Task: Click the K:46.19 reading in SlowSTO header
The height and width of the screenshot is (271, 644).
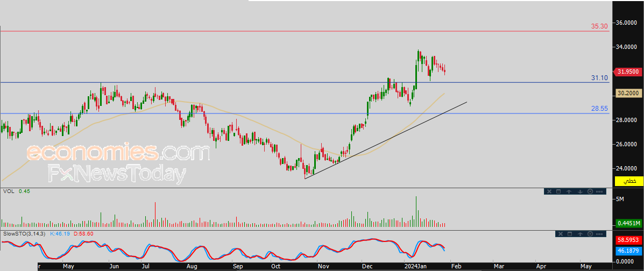Action: [x=60, y=234]
